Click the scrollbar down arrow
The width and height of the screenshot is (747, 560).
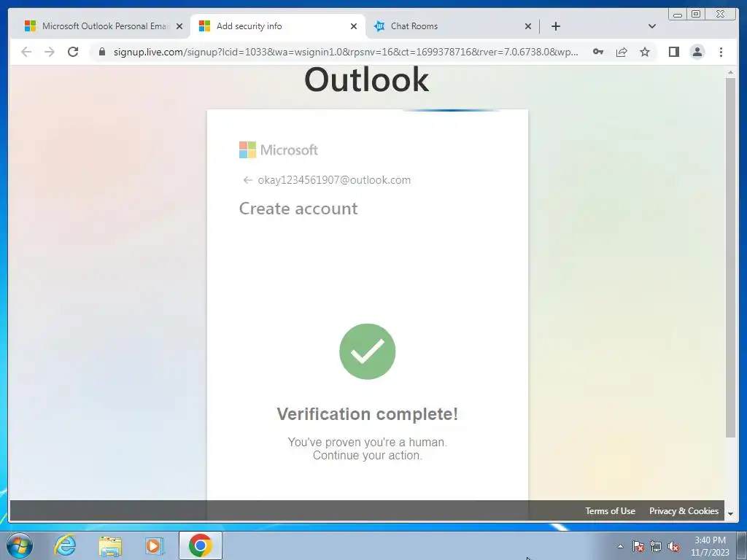pos(730,514)
